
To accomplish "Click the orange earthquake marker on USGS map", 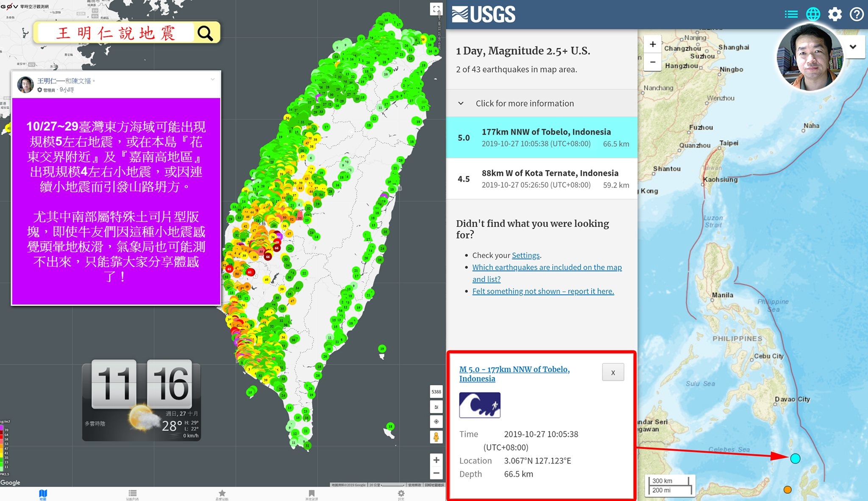I will tap(787, 490).
